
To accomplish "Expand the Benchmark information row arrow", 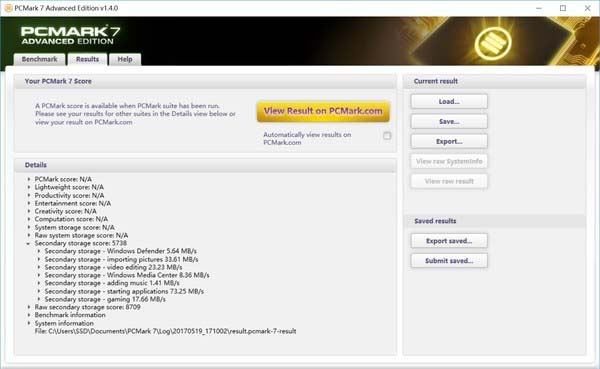I will [29, 315].
